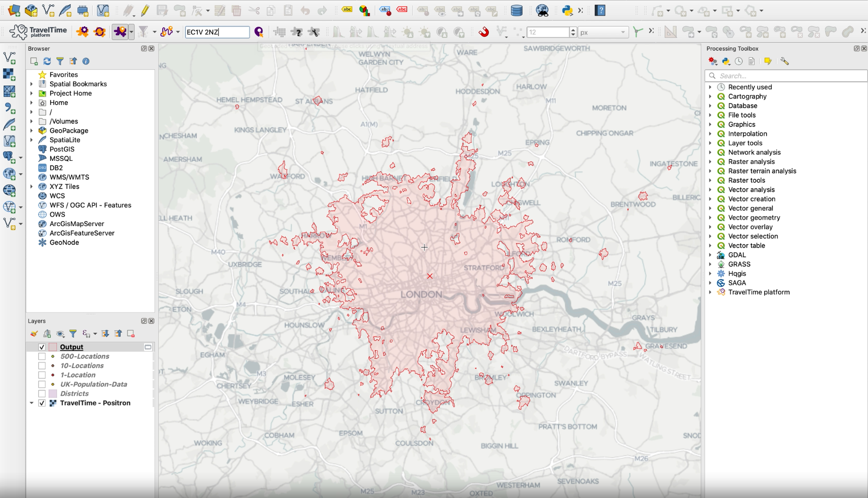The height and width of the screenshot is (498, 868).
Task: Click the TravelTime time map gear icon
Action: click(x=82, y=32)
